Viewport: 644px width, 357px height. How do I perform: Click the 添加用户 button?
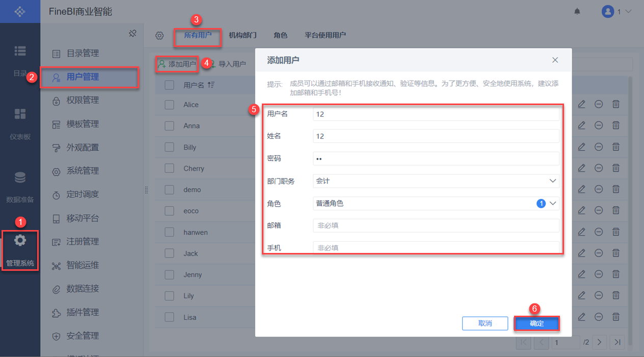pos(176,64)
